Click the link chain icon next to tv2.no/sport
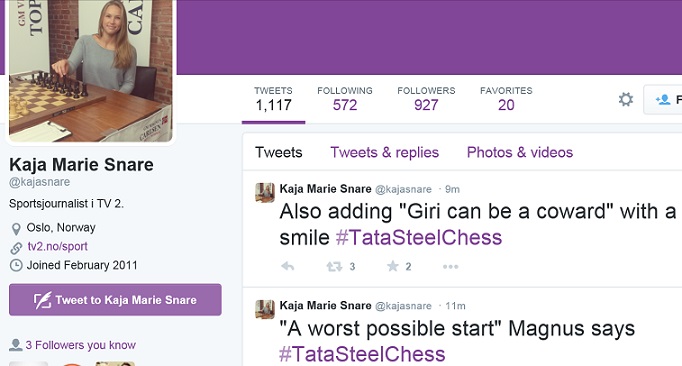The height and width of the screenshot is (366, 682). click(x=16, y=248)
